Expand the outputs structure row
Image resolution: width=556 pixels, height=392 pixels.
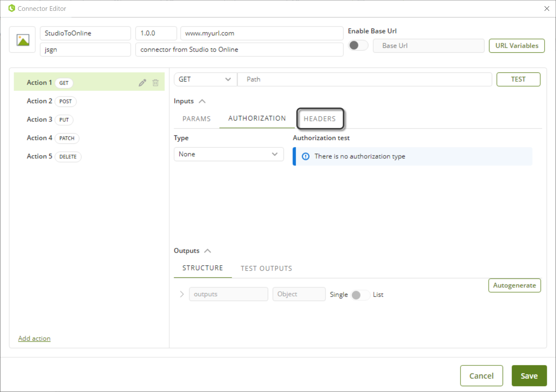(x=182, y=294)
